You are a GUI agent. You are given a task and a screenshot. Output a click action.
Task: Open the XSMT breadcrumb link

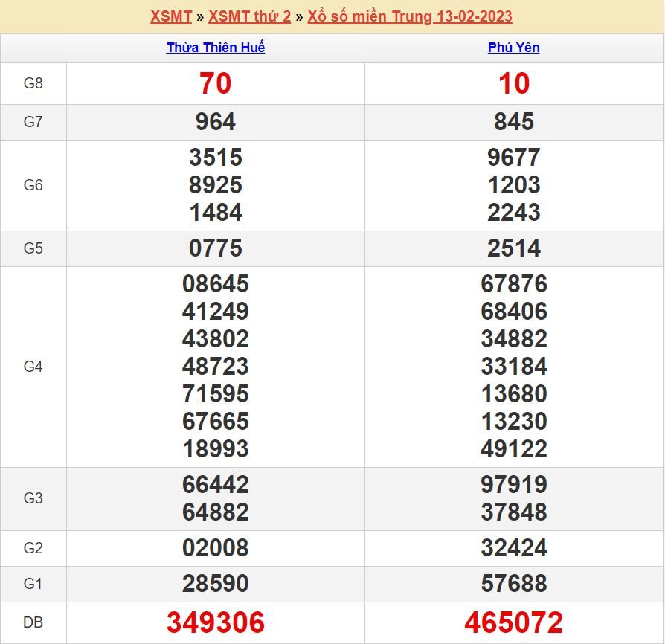pyautogui.click(x=171, y=16)
